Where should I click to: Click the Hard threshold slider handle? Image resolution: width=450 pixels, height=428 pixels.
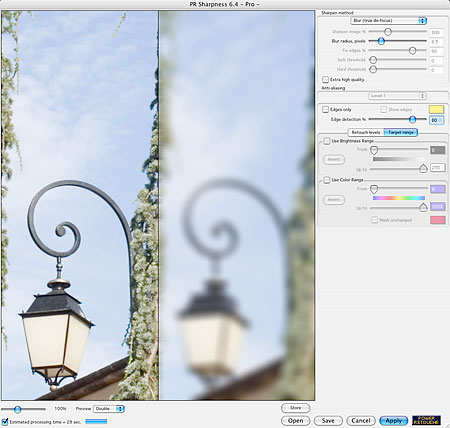(x=373, y=69)
